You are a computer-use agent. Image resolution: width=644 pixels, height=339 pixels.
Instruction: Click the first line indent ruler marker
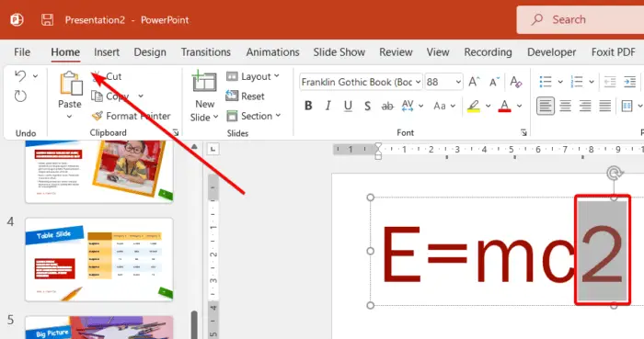[x=378, y=145]
